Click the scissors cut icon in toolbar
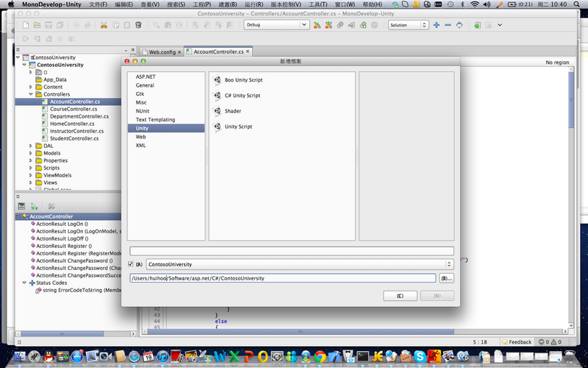 [x=104, y=25]
